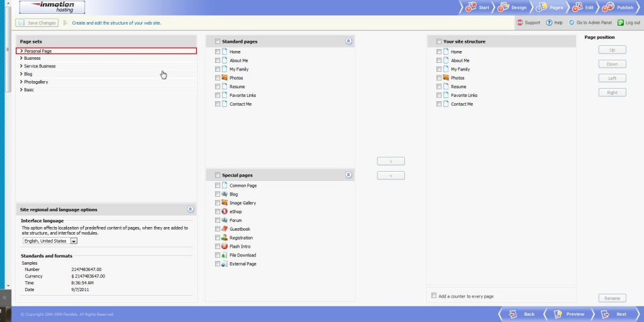Tick the Standard pages select-all checkbox
This screenshot has height=322, width=644.
[218, 42]
